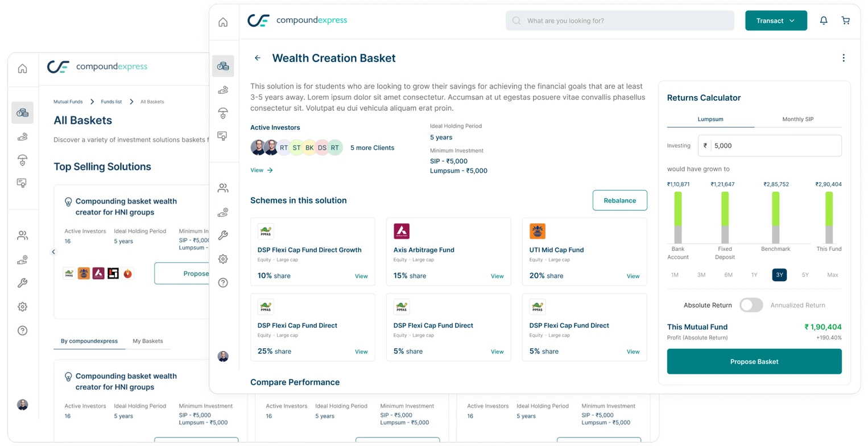
Task: View Axis Arbitrage Fund scheme
Action: (497, 276)
